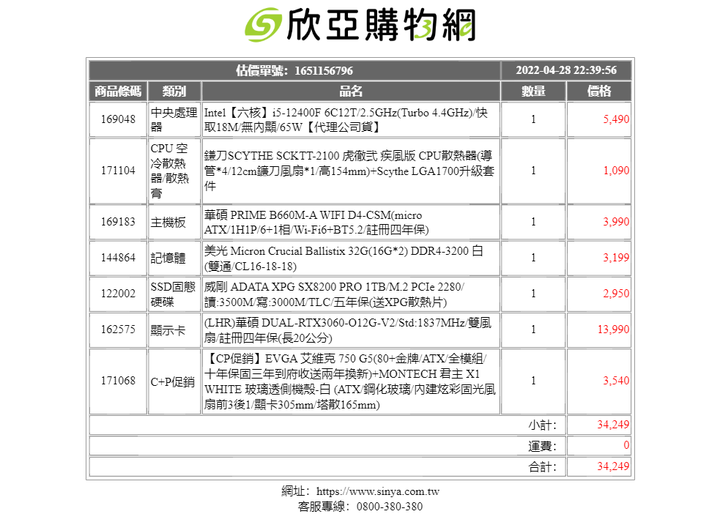Click the 記憶體 category cell
720x514 pixels.
[174, 258]
